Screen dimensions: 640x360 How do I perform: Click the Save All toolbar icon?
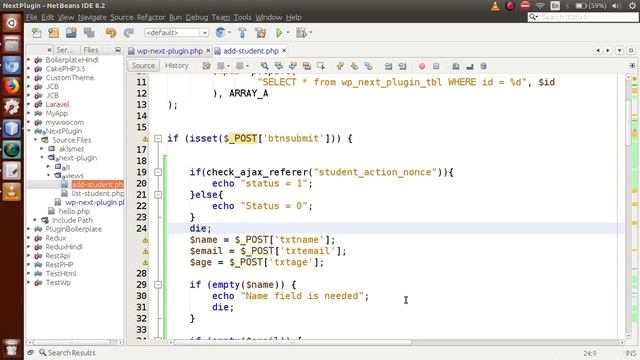[89, 33]
